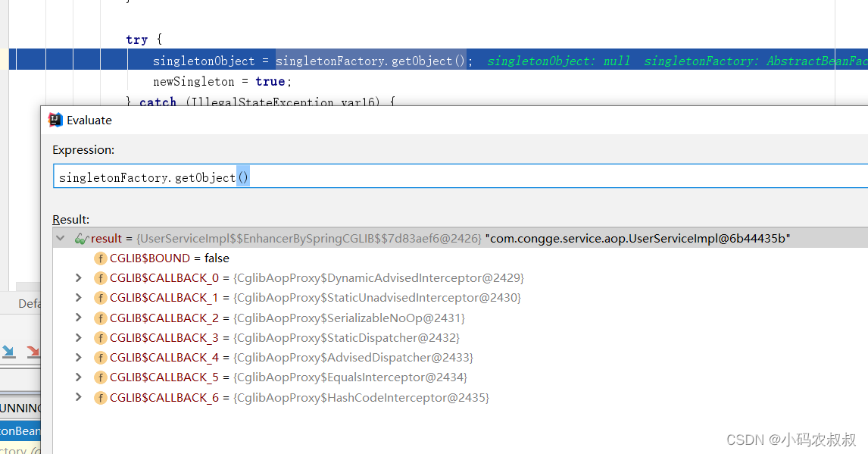Click the highlighted onBean frame row

point(20,431)
